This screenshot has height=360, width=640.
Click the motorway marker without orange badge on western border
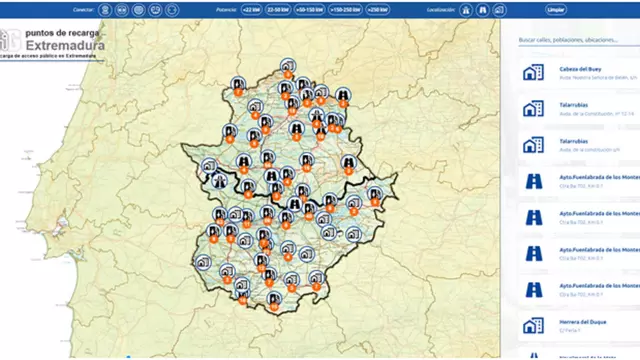[219, 181]
